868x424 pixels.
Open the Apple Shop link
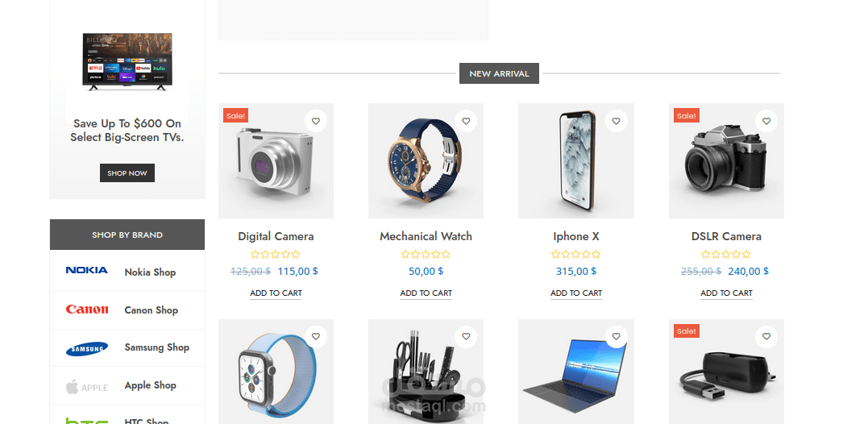click(150, 385)
